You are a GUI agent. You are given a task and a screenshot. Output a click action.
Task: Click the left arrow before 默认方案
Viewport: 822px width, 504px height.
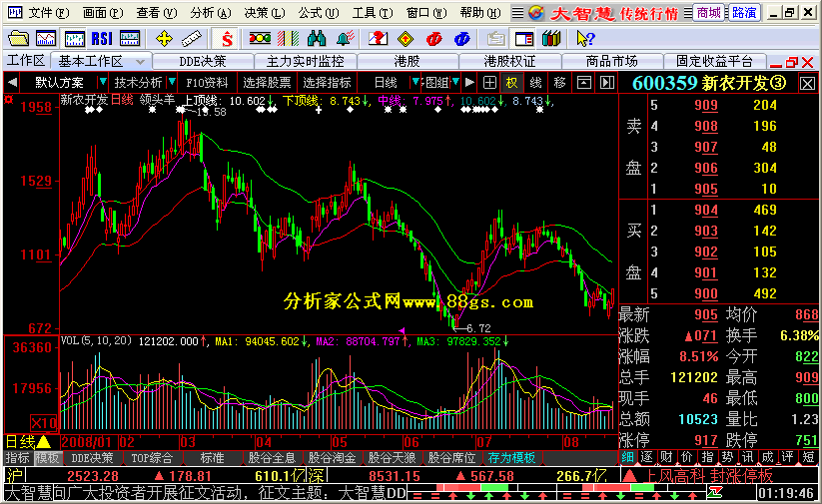(12, 82)
